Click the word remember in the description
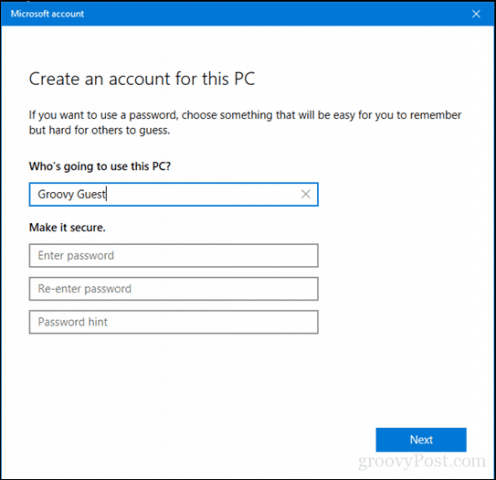This screenshot has width=496, height=480. (x=436, y=115)
